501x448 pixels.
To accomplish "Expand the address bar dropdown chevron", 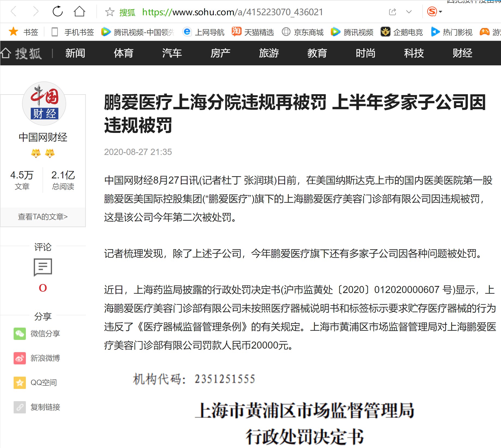I will coord(409,12).
